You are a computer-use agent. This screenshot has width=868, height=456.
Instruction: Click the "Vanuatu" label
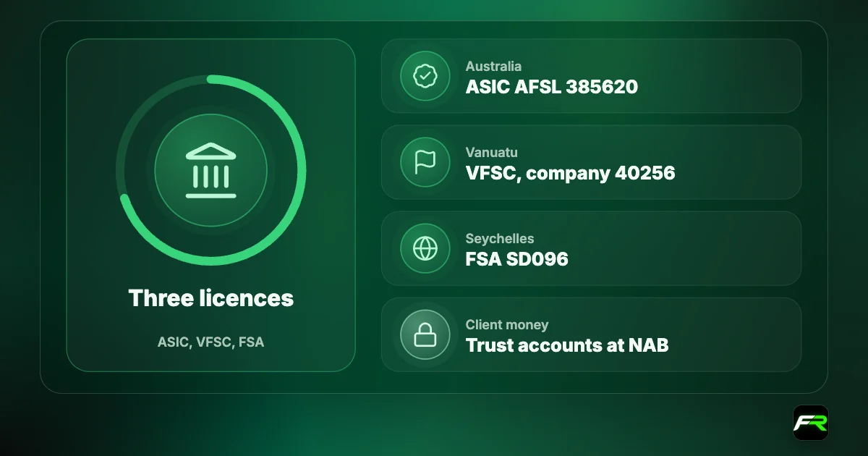point(492,153)
